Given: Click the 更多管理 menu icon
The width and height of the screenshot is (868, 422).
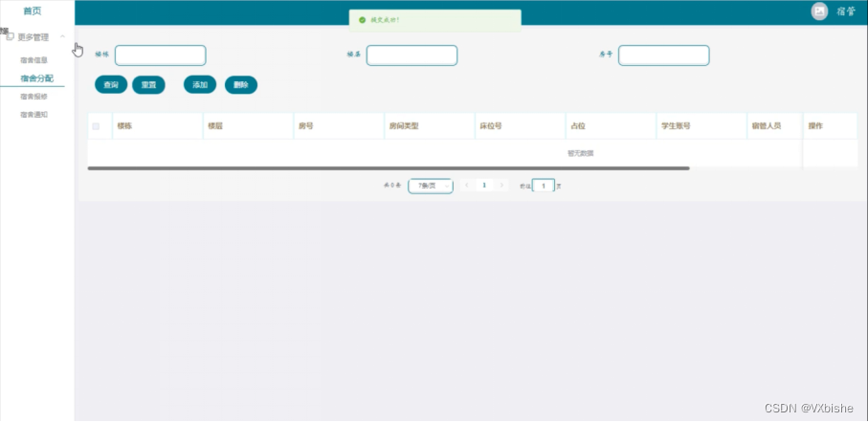Looking at the screenshot, I should [x=10, y=37].
